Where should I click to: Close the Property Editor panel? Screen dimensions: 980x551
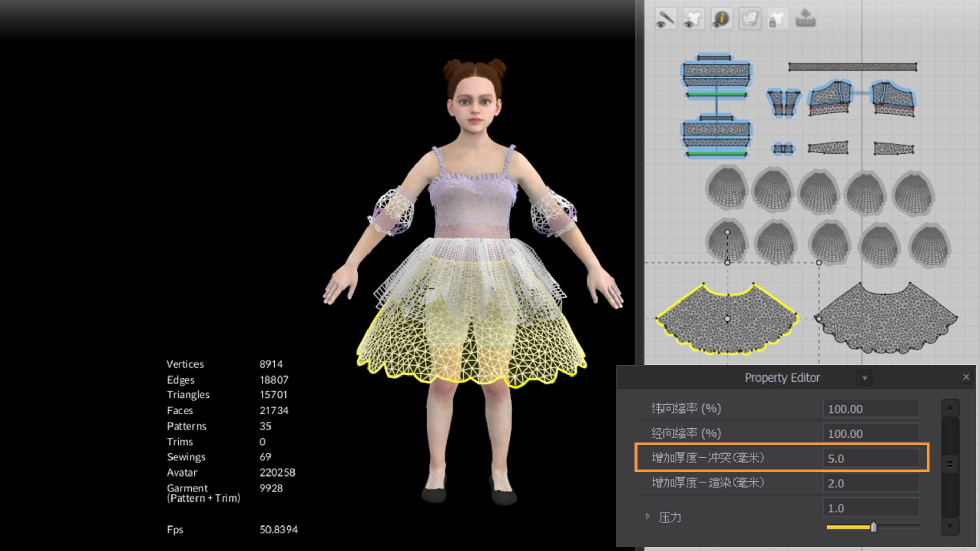[966, 377]
